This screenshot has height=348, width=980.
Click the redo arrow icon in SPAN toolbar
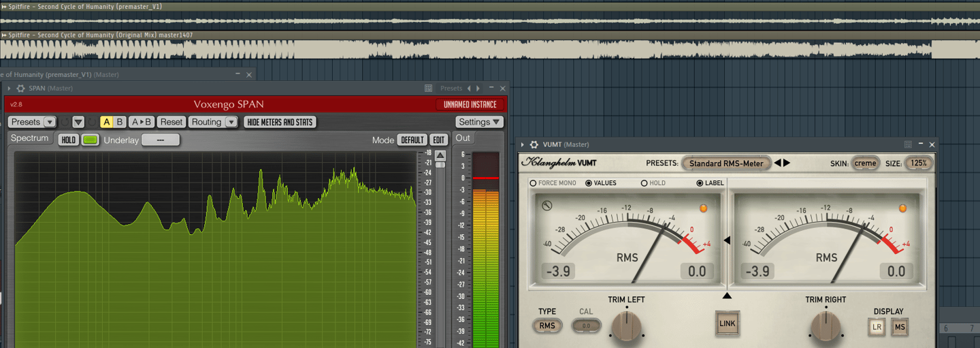coord(92,122)
